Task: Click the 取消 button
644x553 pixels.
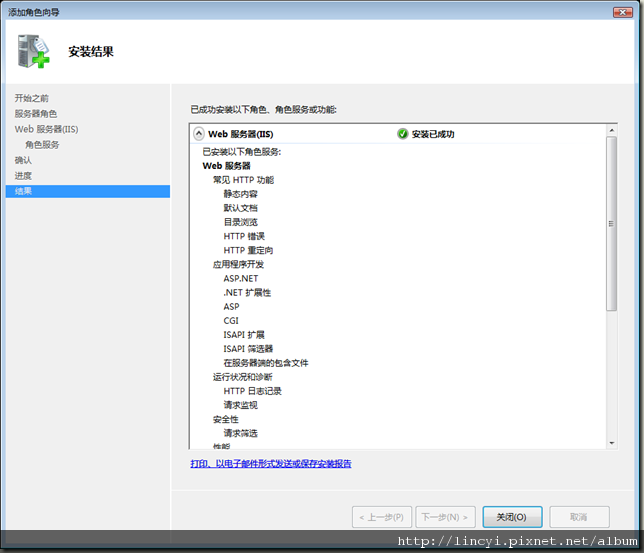Action: [x=579, y=517]
